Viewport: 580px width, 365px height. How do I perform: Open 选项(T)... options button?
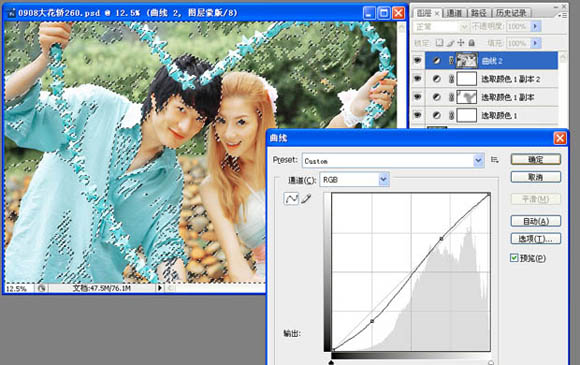(x=536, y=239)
